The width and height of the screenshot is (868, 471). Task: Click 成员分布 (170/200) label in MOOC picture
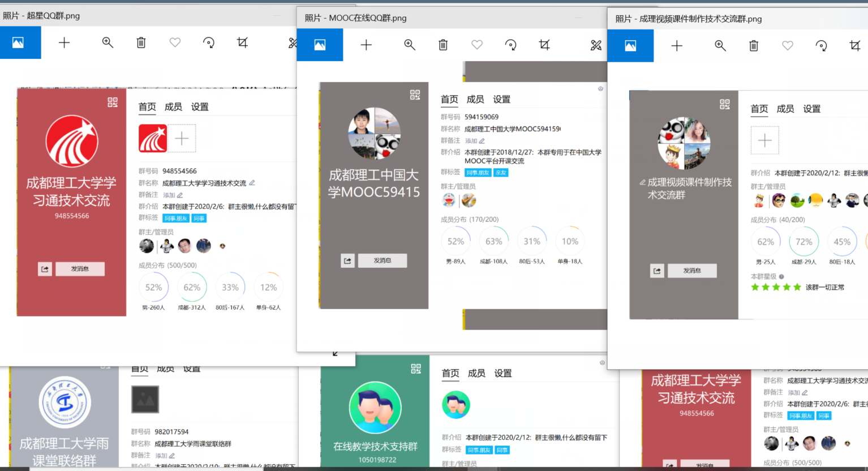pyautogui.click(x=470, y=220)
